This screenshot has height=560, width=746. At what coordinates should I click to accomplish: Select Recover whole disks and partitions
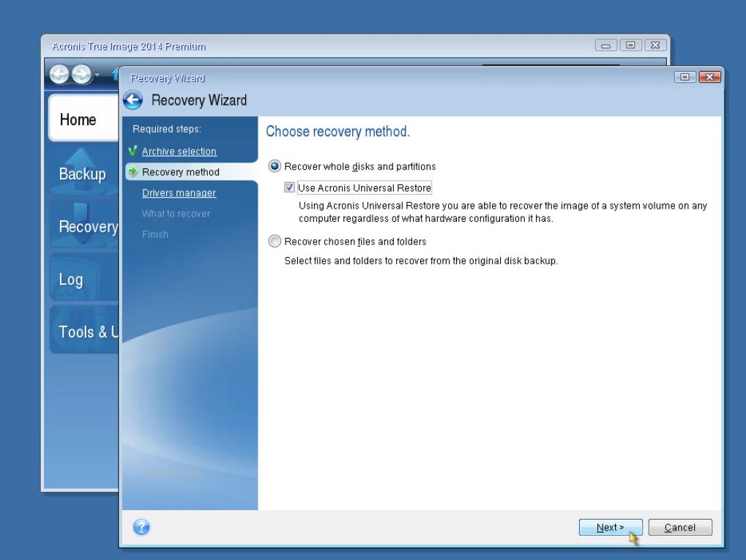275,166
